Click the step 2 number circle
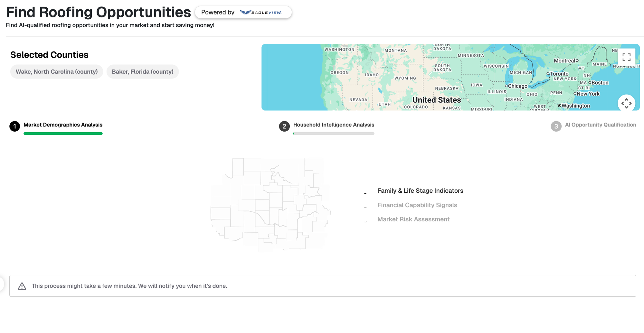 click(x=284, y=126)
